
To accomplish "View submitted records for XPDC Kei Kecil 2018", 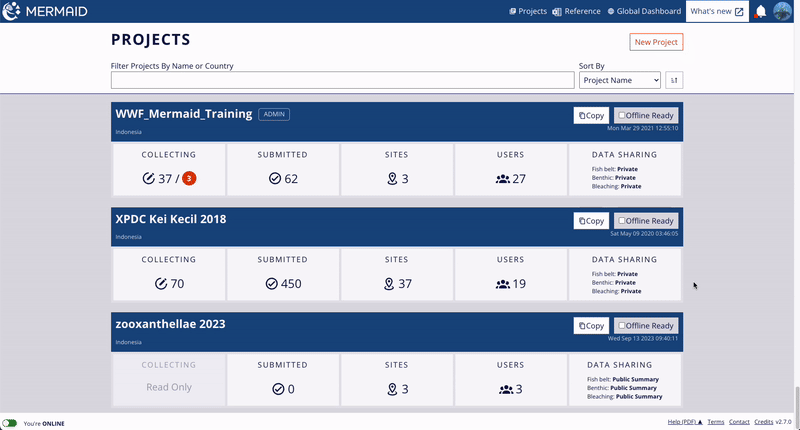I will coord(283,283).
